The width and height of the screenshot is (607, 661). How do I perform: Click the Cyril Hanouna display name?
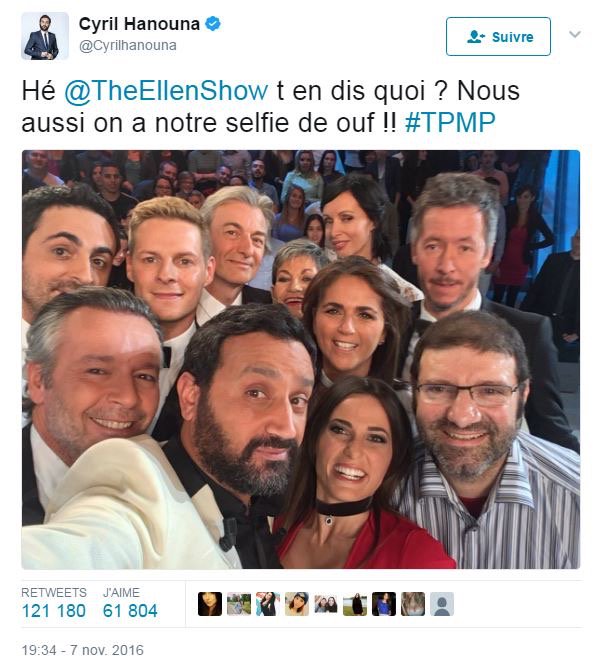pos(139,24)
